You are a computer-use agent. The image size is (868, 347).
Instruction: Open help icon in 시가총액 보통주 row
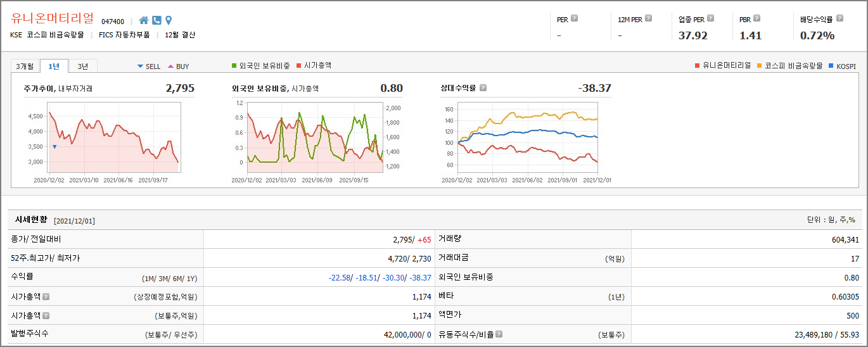[46, 315]
